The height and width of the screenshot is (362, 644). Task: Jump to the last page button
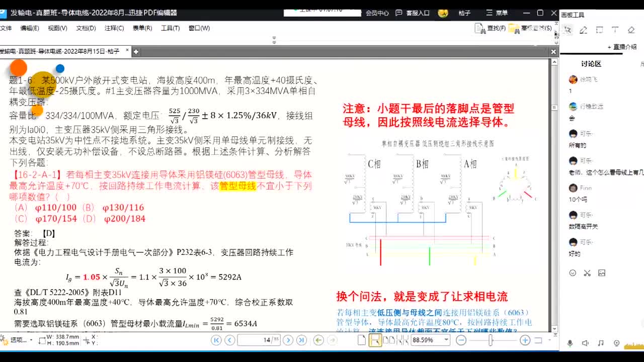point(301,340)
